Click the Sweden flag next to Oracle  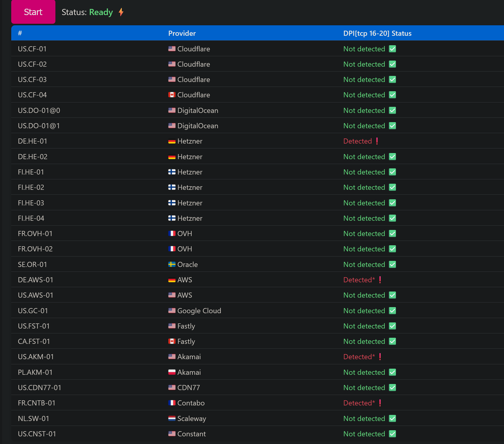point(172,264)
